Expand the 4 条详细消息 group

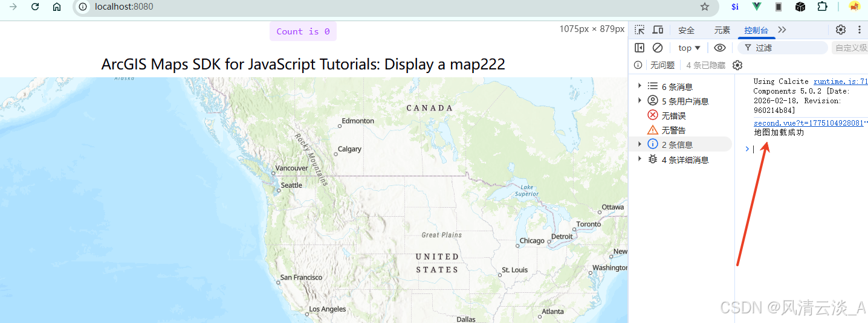pos(640,159)
